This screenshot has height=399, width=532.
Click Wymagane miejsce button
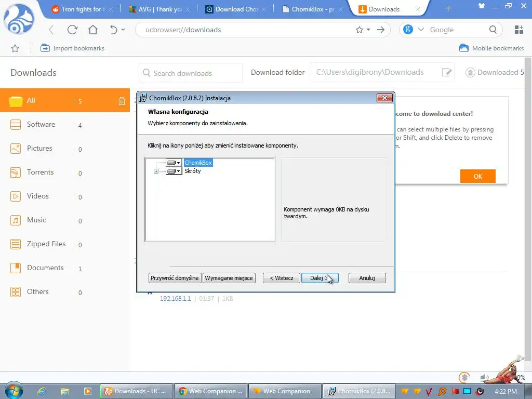(x=229, y=278)
